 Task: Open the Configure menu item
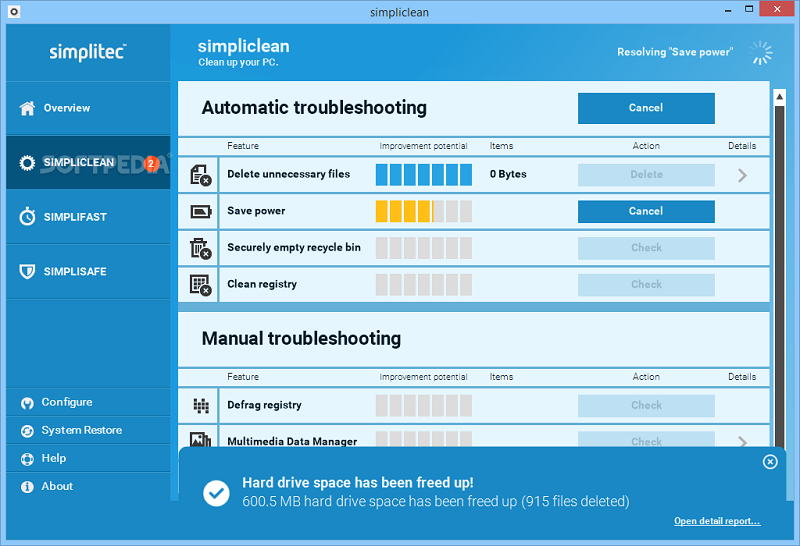(x=66, y=402)
